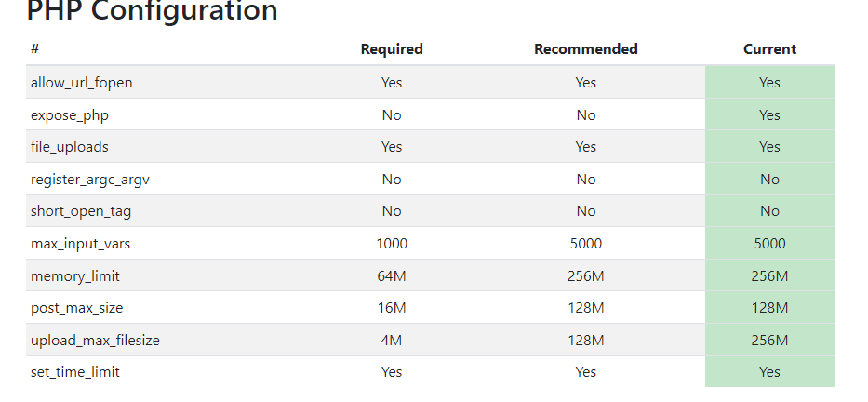This screenshot has width=868, height=402.
Task: Click the green current value for expose_php
Action: tap(769, 114)
